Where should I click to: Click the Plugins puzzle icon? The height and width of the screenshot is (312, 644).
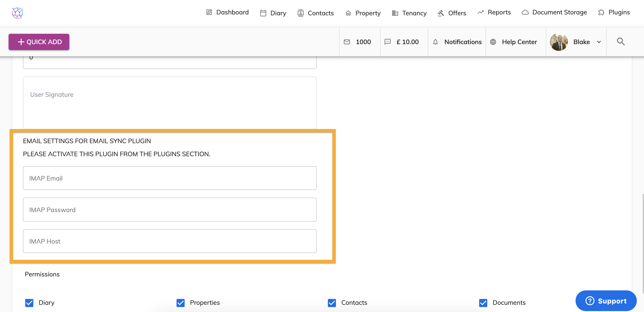(x=601, y=13)
